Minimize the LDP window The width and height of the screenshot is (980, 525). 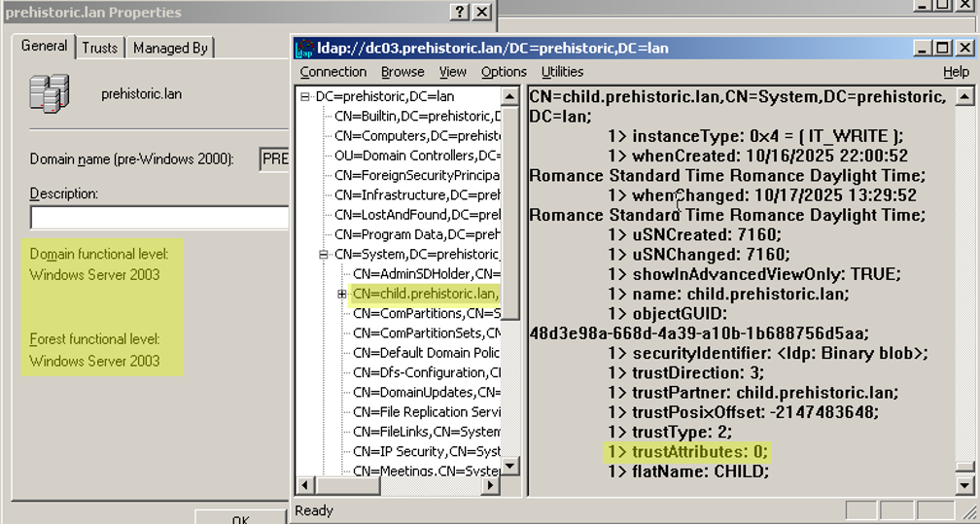[x=924, y=49]
